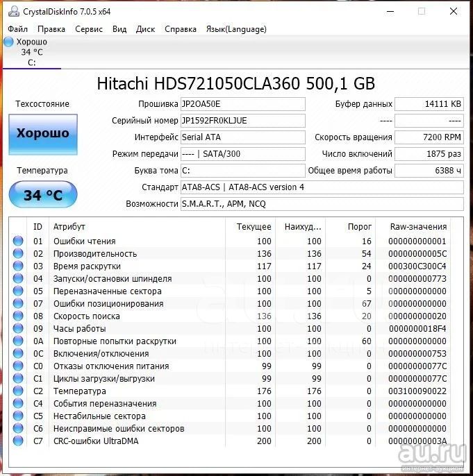The height and width of the screenshot is (476, 473).
Task: Click the Скорость вращения value 7200 RPM
Action: pos(429,137)
